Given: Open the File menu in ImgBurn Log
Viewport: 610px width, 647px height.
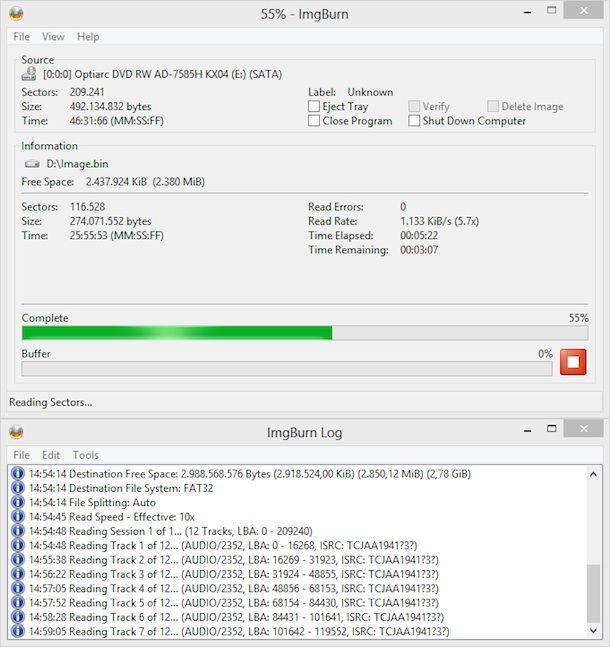Looking at the screenshot, I should [21, 455].
